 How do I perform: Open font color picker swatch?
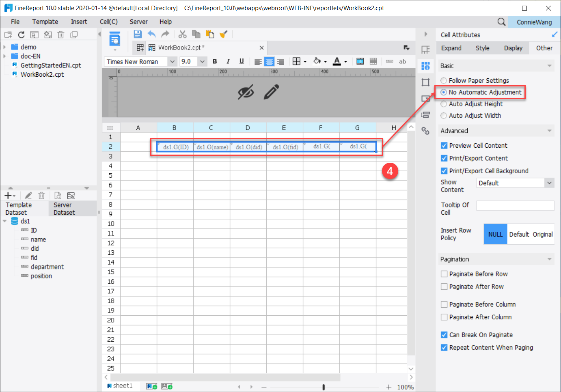[x=337, y=61]
